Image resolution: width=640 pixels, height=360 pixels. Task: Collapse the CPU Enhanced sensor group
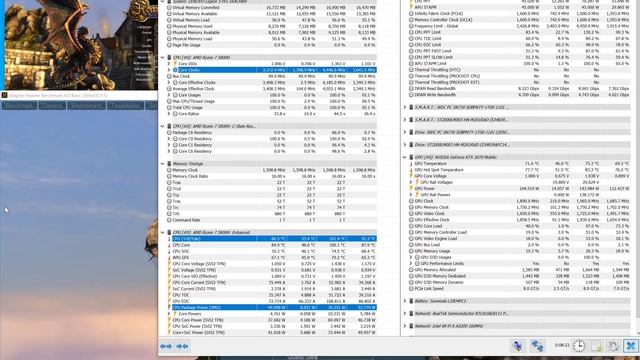(162, 232)
